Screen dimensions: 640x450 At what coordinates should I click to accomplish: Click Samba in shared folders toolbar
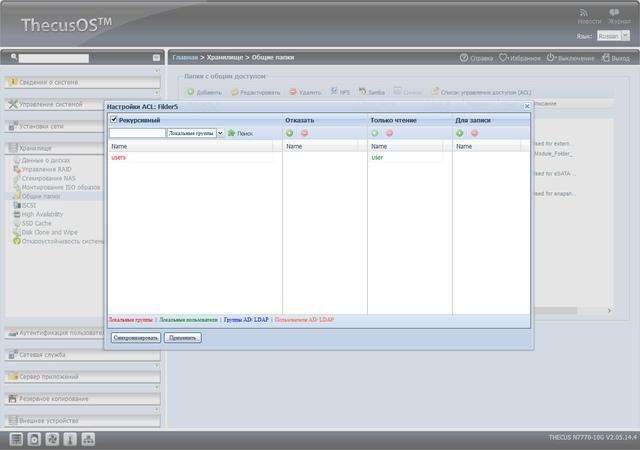(372, 92)
